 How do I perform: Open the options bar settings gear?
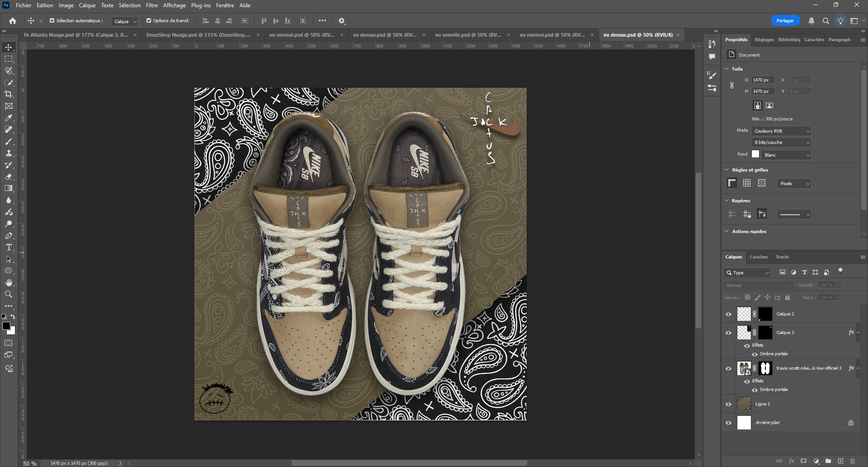click(342, 21)
